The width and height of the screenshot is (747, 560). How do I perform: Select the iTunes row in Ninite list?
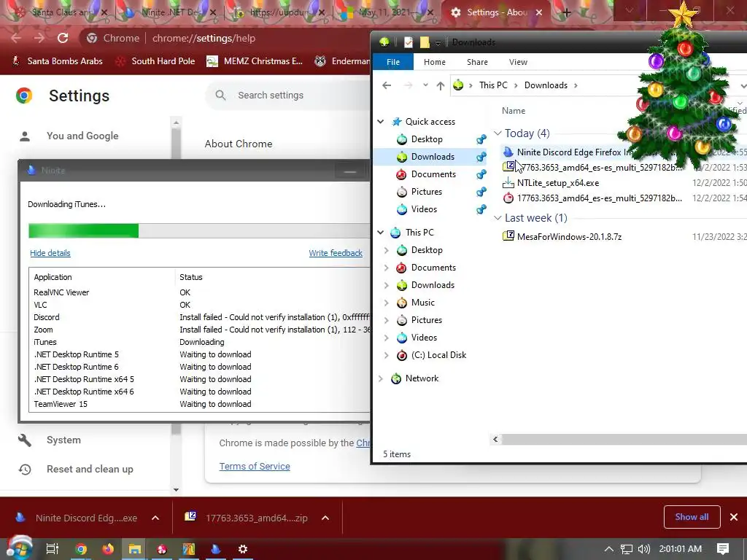click(x=200, y=342)
